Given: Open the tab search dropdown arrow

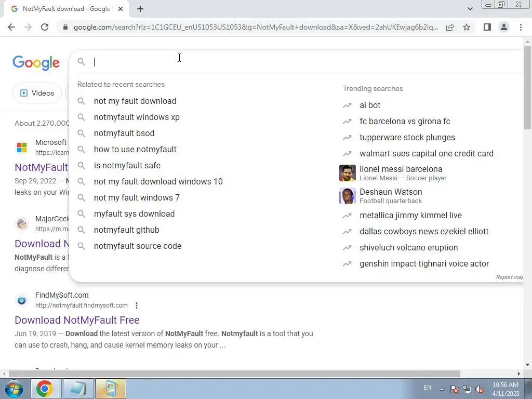Looking at the screenshot, I should [470, 9].
